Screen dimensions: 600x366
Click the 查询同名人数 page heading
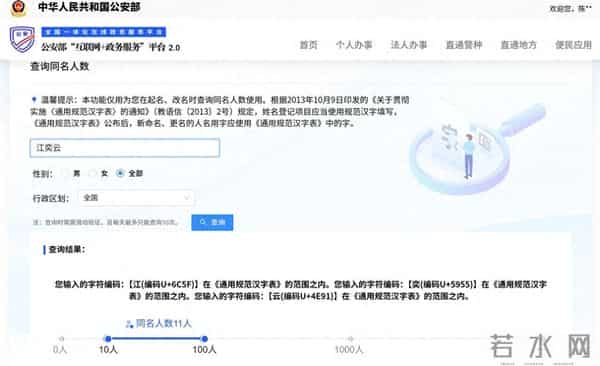[60, 66]
